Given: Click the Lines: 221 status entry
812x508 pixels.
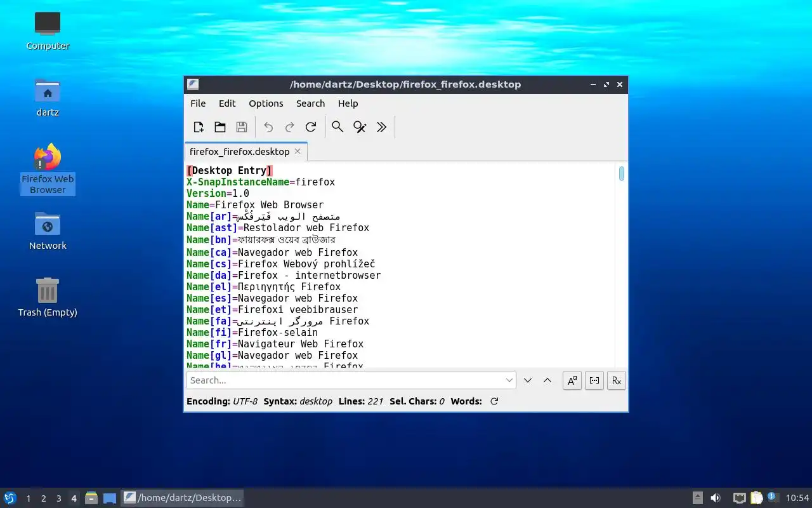Looking at the screenshot, I should click(x=361, y=401).
